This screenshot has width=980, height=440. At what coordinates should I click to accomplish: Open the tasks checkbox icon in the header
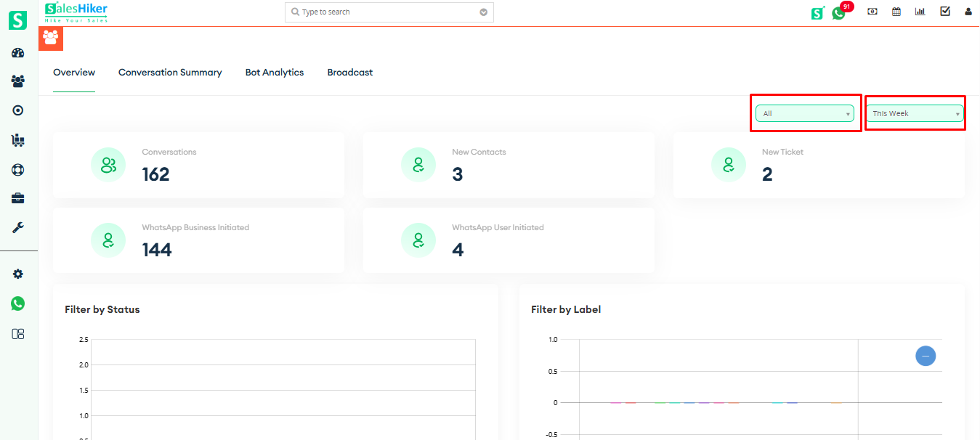point(944,12)
